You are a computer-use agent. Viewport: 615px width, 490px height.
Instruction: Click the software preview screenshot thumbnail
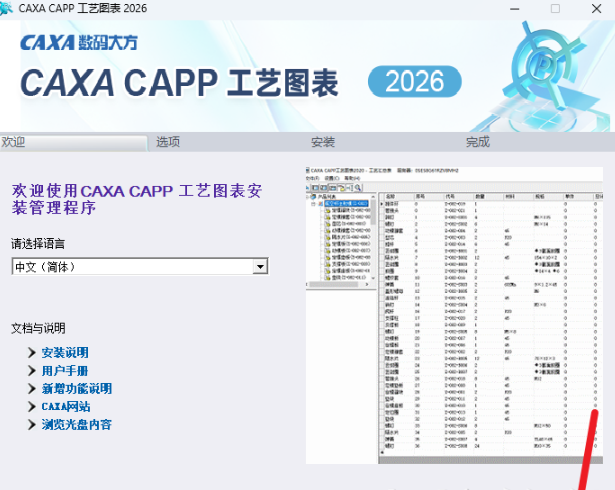click(x=456, y=315)
